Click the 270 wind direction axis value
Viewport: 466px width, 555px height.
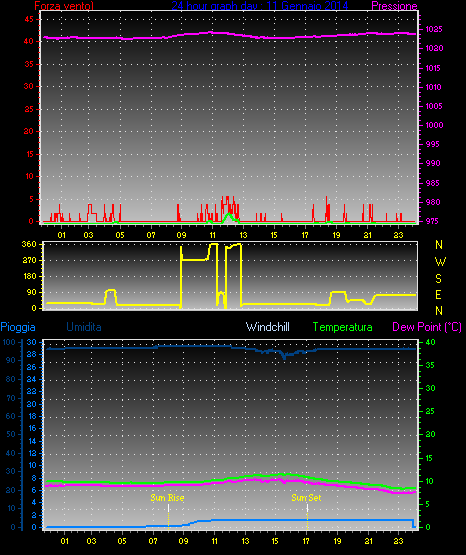[x=29, y=260]
